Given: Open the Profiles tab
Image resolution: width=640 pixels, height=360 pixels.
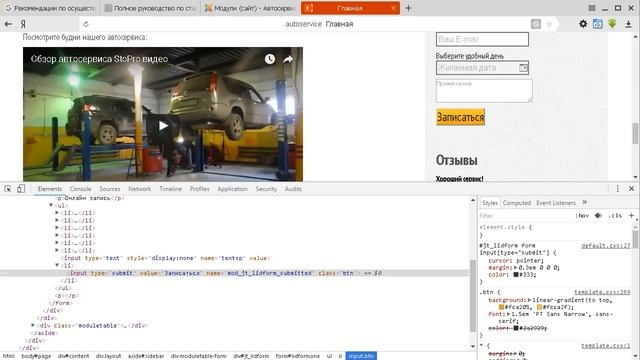Looking at the screenshot, I should (200, 189).
